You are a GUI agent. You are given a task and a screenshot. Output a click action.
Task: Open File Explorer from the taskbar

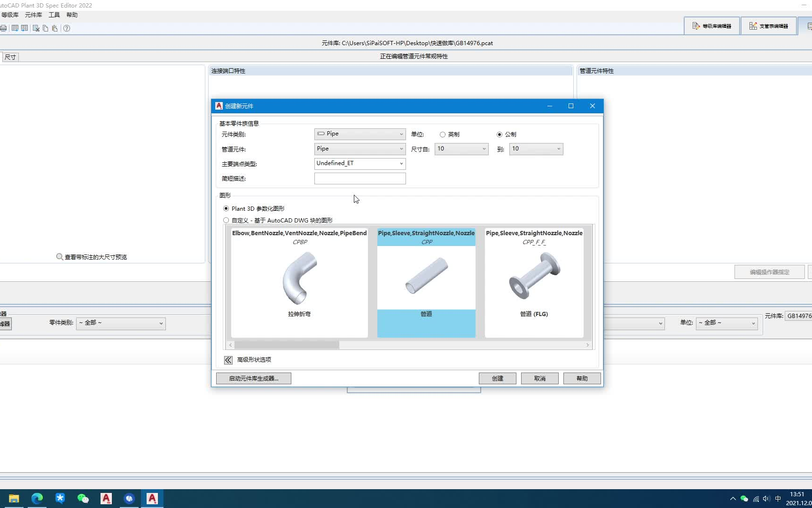tap(14, 499)
